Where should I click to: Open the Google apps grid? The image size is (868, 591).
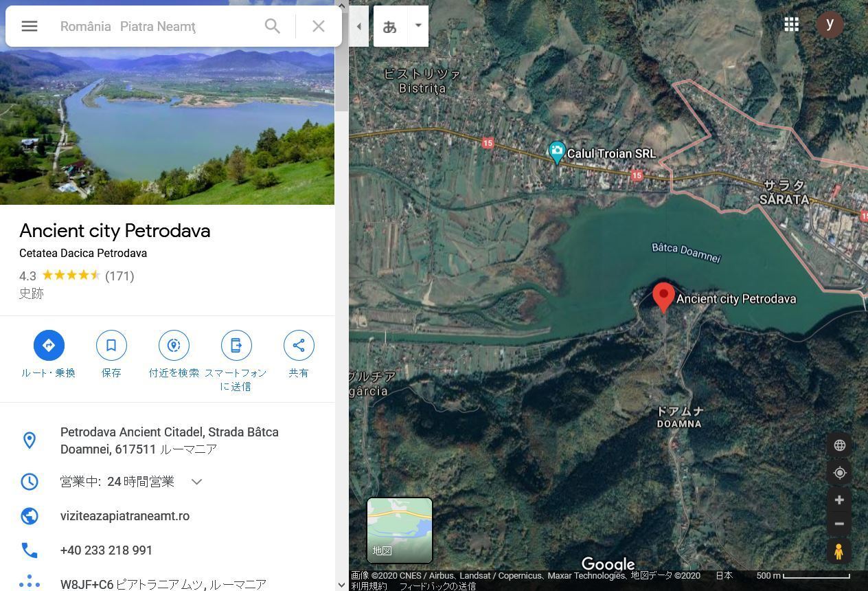click(791, 25)
